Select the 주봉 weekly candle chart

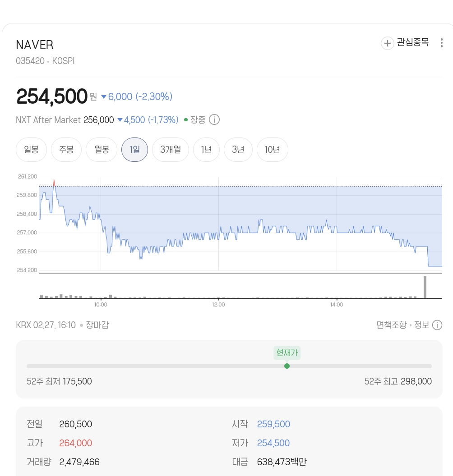coord(66,150)
